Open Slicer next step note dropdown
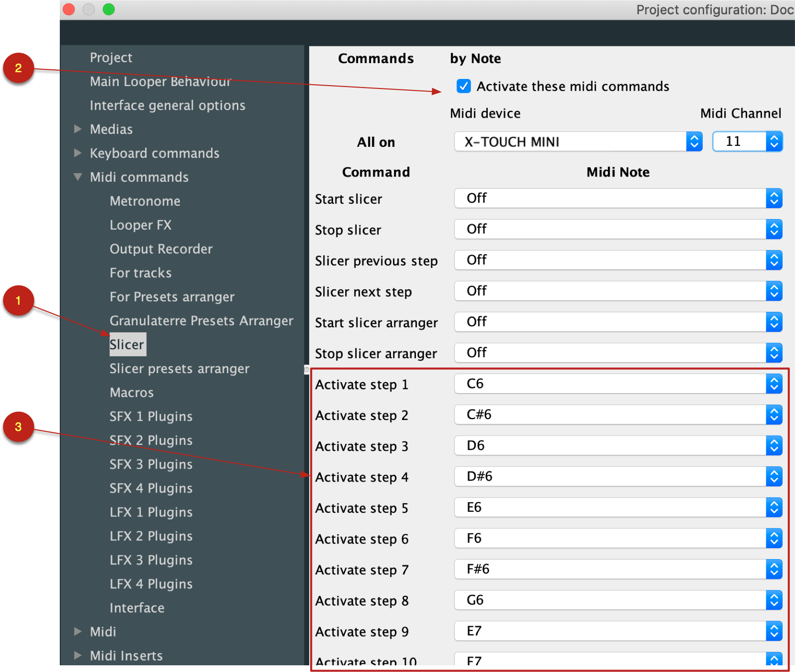This screenshot has height=672, width=795. (618, 291)
